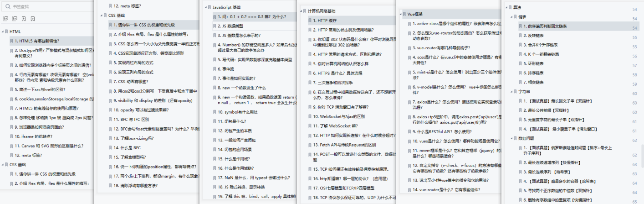
Task: Click the add bookmark icon
Action: [x=24, y=19]
